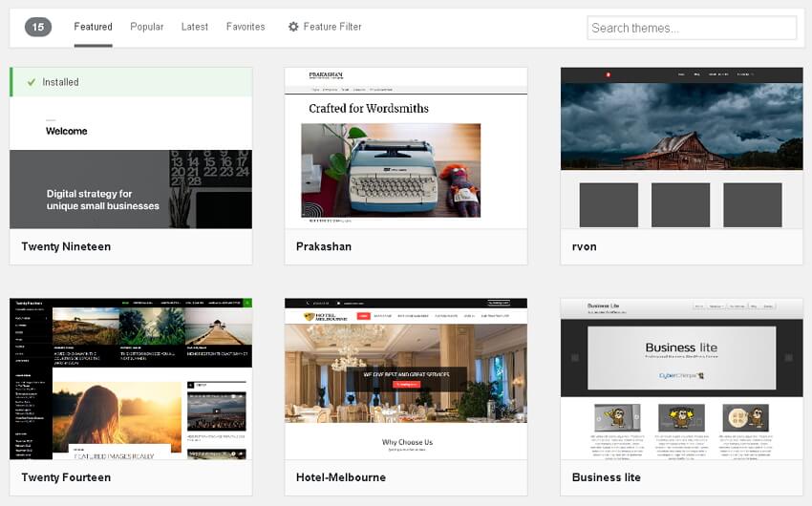Screen dimensions: 812x506
Task: Click the Business lite theme name
Action: point(607,477)
